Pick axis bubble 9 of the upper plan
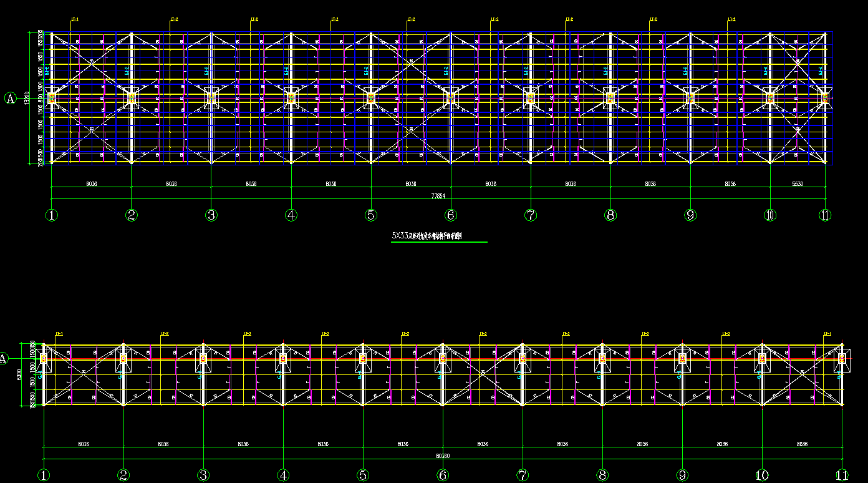868x483 pixels. point(690,215)
